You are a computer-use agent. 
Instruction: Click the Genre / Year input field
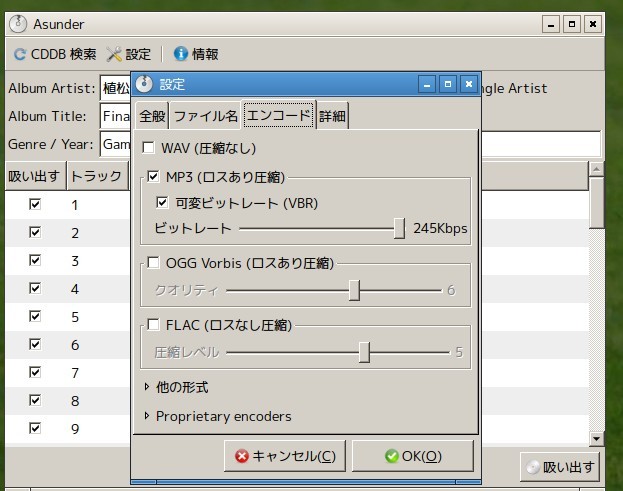click(x=115, y=144)
